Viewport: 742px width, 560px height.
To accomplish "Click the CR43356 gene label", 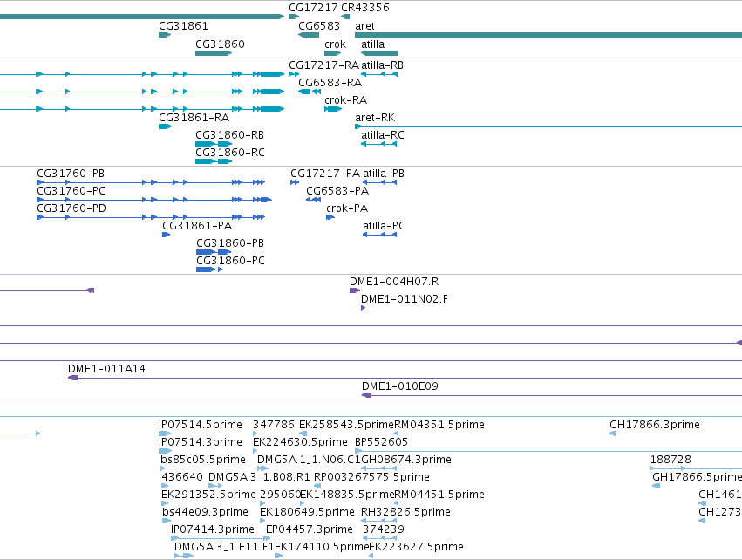I will pyautogui.click(x=365, y=8).
